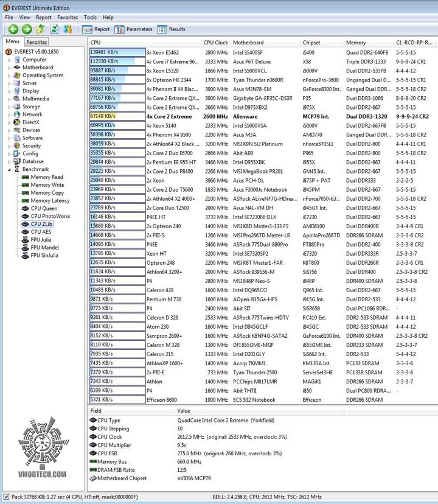Click the DirectX tree icon

(x=17, y=122)
